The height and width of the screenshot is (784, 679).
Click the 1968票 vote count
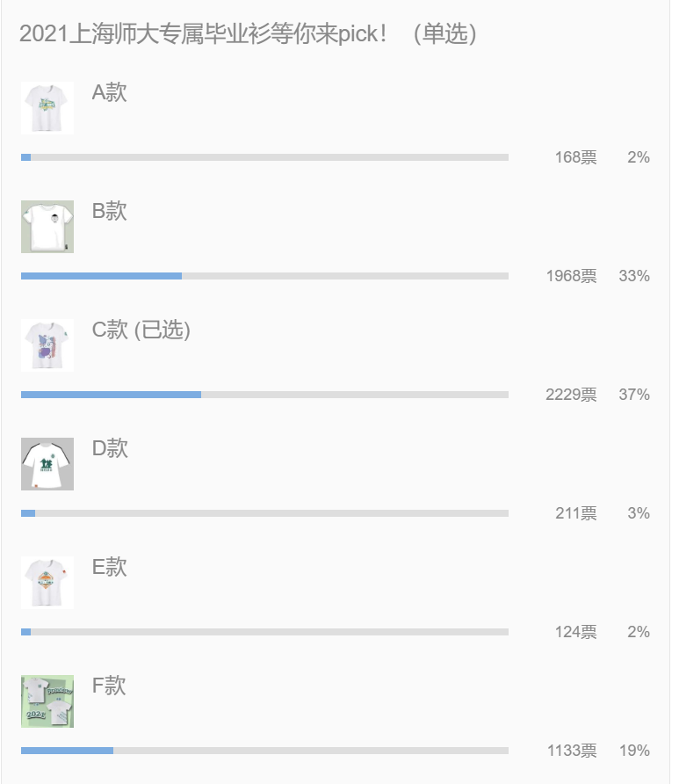[572, 276]
